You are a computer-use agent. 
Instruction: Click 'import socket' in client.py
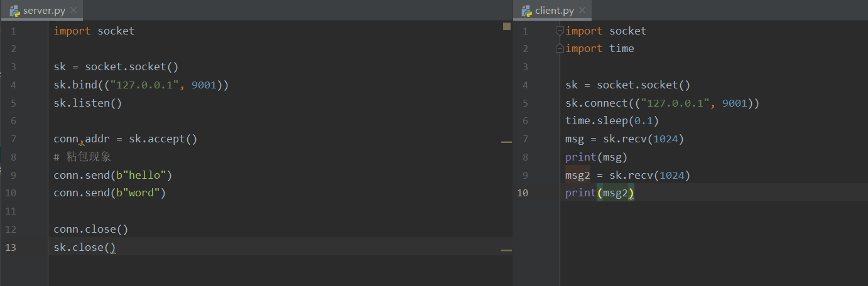(606, 31)
